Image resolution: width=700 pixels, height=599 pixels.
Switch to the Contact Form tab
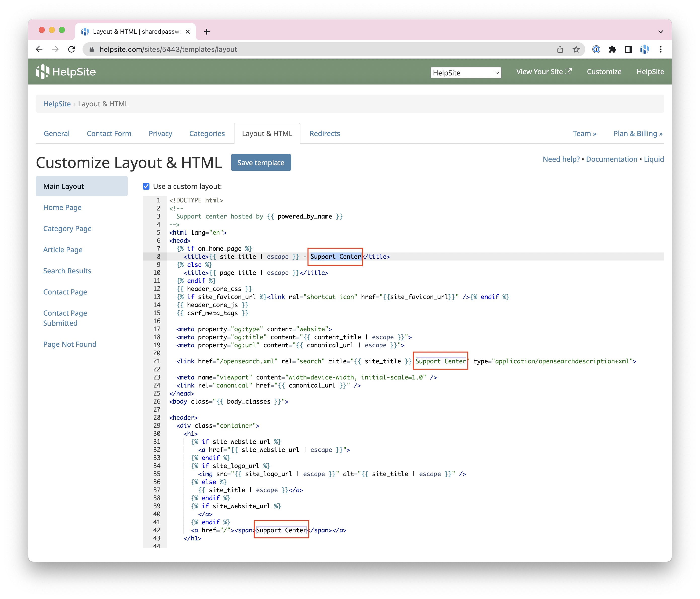[x=109, y=133]
